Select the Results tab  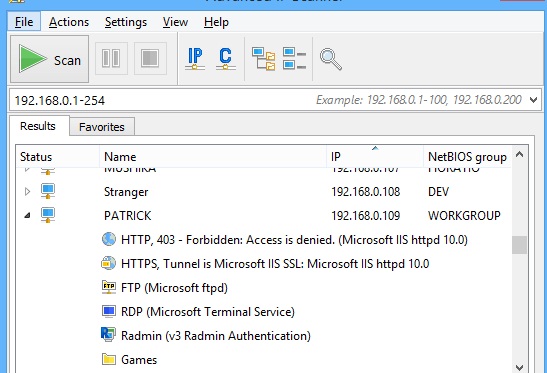coord(38,126)
